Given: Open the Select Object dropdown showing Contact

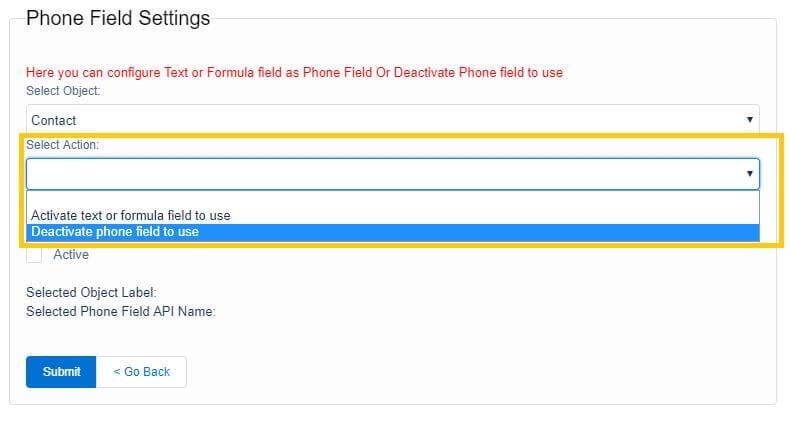Looking at the screenshot, I should [x=392, y=120].
